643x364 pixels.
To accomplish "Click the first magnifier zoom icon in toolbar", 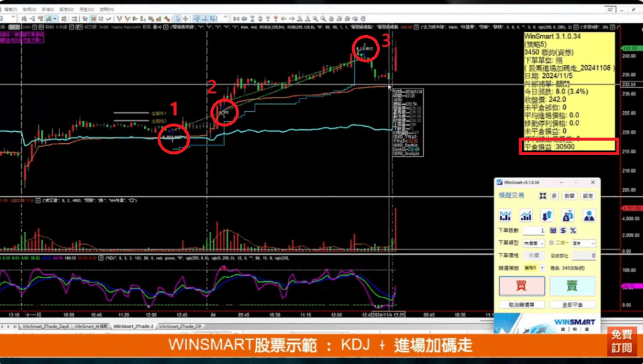I will tap(315, 18).
